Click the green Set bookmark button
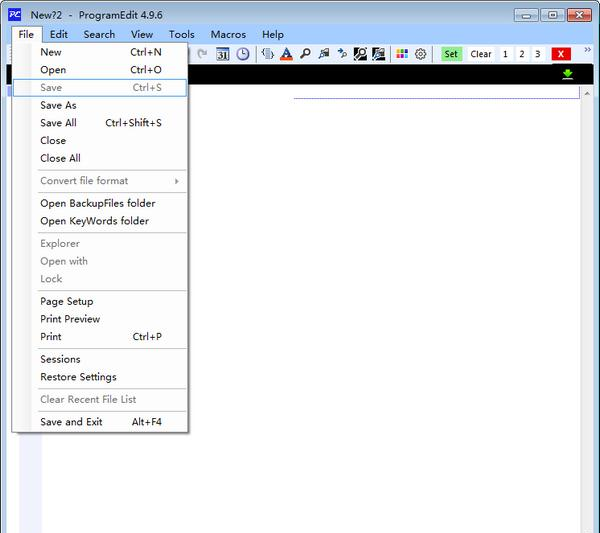 pos(451,54)
